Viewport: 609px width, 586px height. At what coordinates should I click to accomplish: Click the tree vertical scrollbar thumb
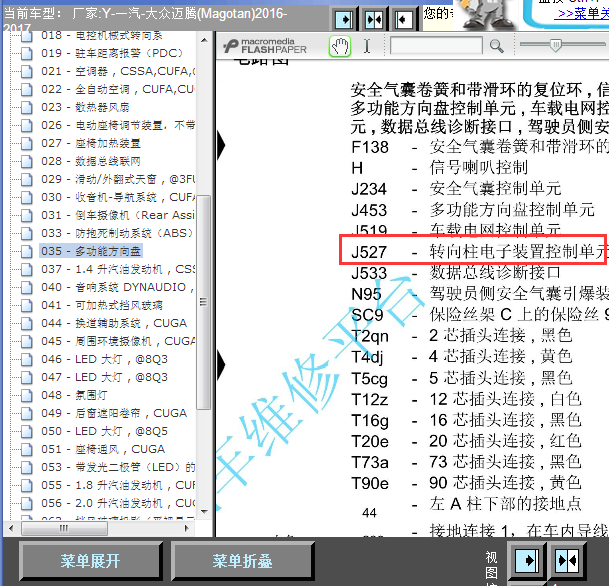click(x=204, y=302)
